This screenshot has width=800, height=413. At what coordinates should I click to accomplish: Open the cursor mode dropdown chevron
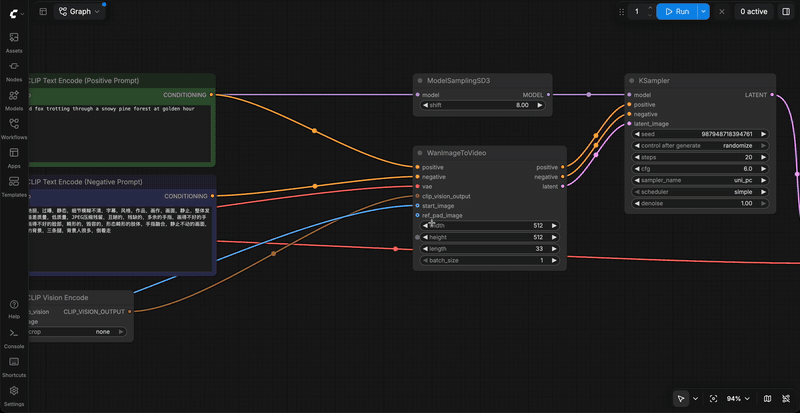click(695, 398)
